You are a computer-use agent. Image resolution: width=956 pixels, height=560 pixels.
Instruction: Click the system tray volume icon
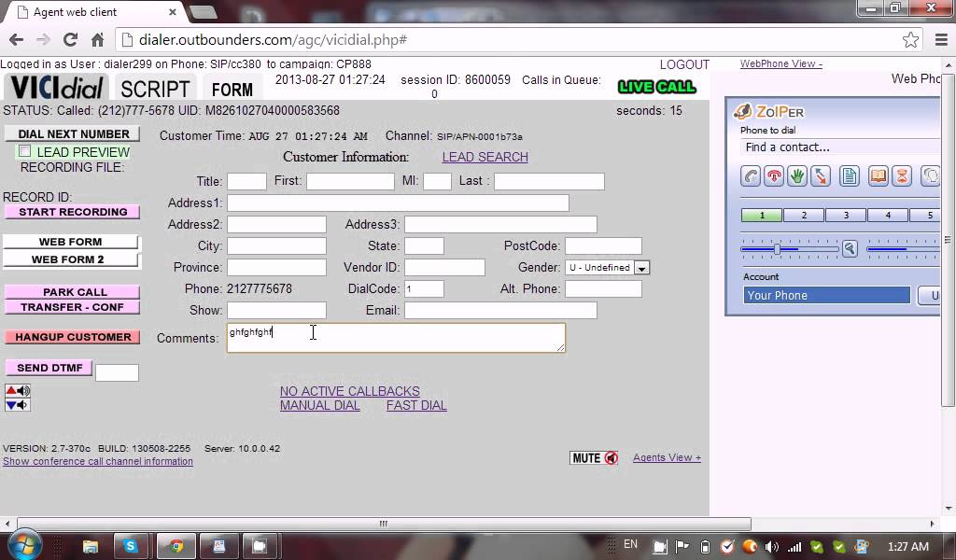click(x=771, y=547)
